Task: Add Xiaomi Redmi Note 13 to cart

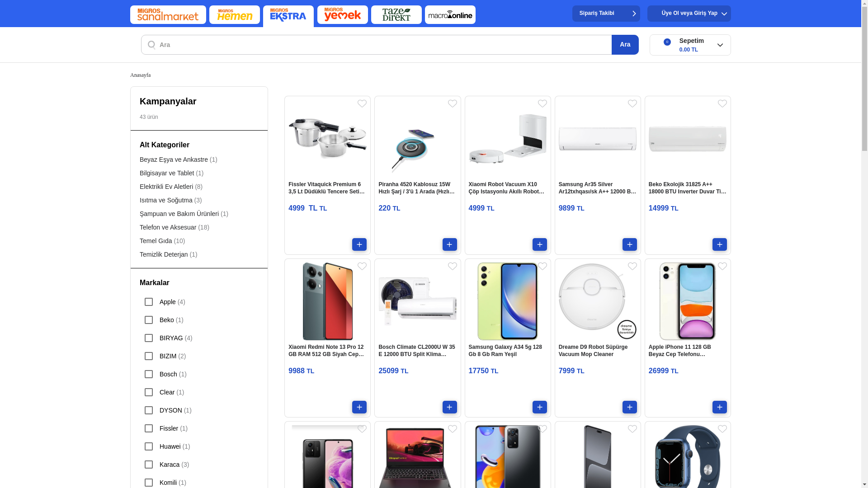Action: [359, 407]
